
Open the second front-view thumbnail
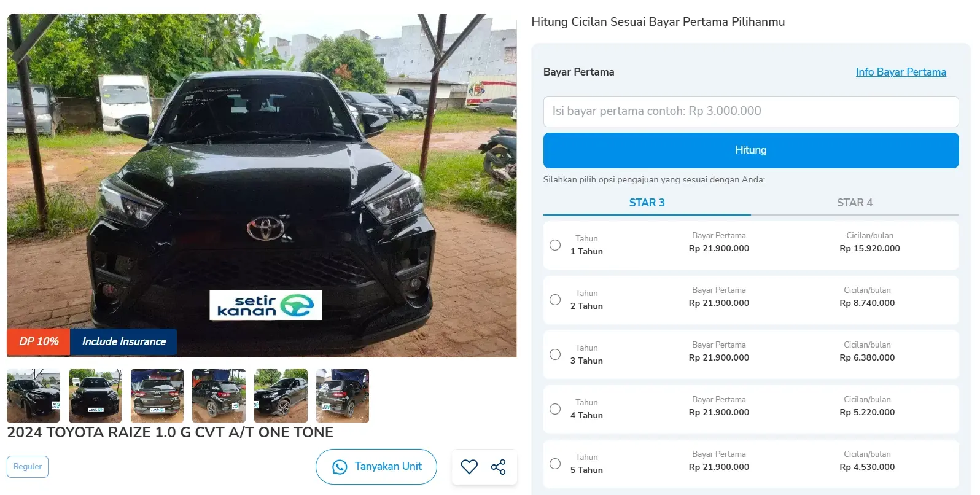click(95, 396)
